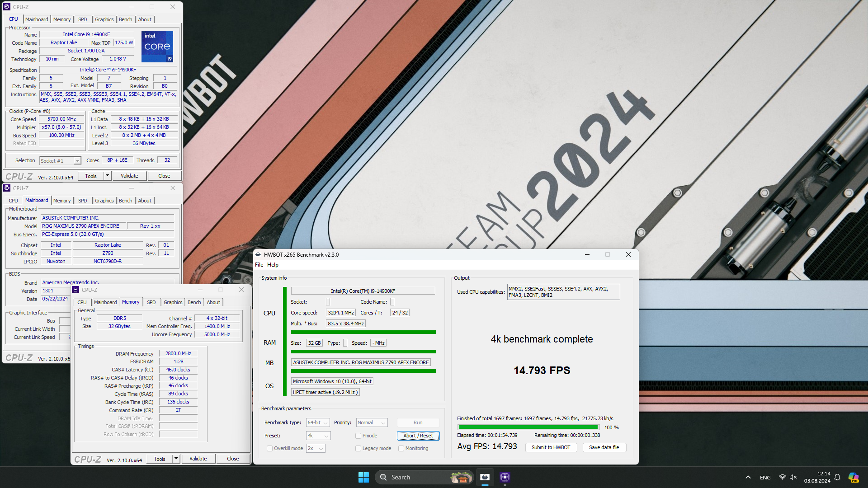
Task: Open the Help menu in HWBOT x265
Action: (273, 265)
